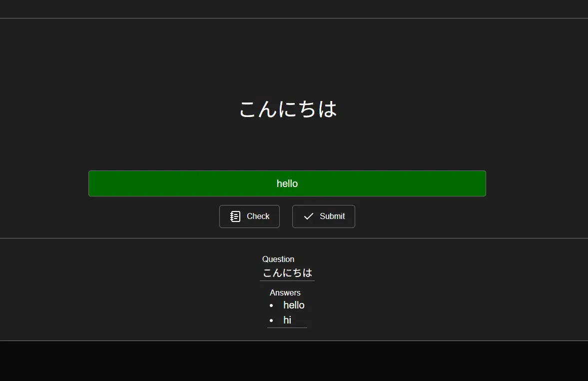Image resolution: width=588 pixels, height=381 pixels.
Task: Click the notebook icon on the Check button
Action: 235,216
